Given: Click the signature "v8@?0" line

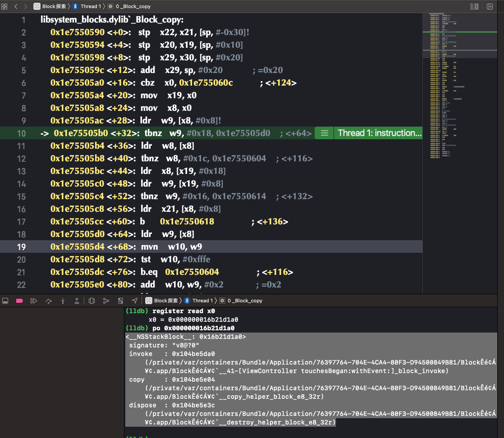Looking at the screenshot, I should [x=164, y=345].
